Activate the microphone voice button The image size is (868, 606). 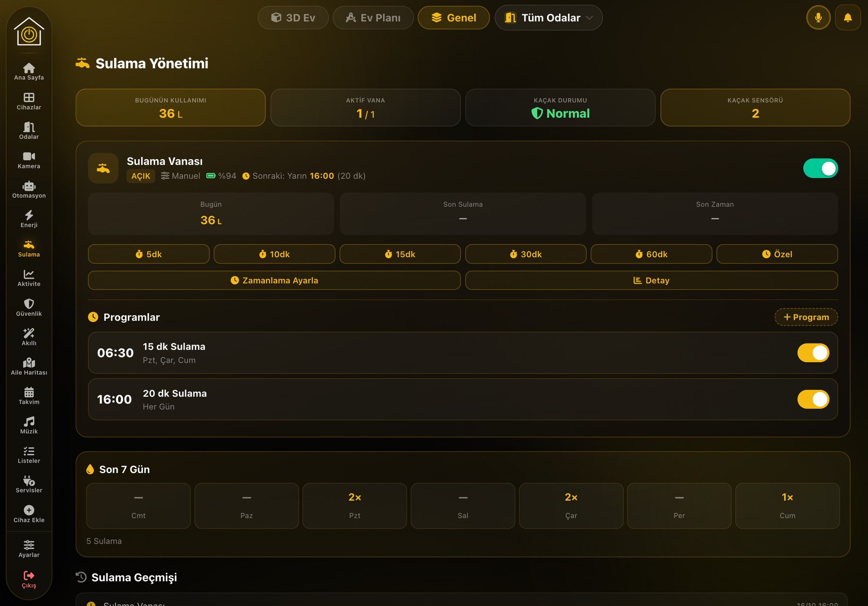pyautogui.click(x=818, y=18)
